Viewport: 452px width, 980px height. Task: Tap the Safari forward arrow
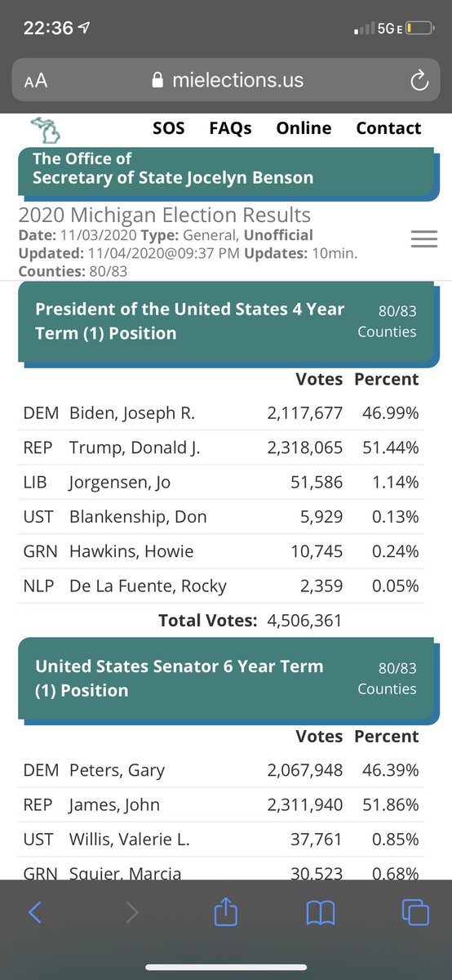coord(131,911)
